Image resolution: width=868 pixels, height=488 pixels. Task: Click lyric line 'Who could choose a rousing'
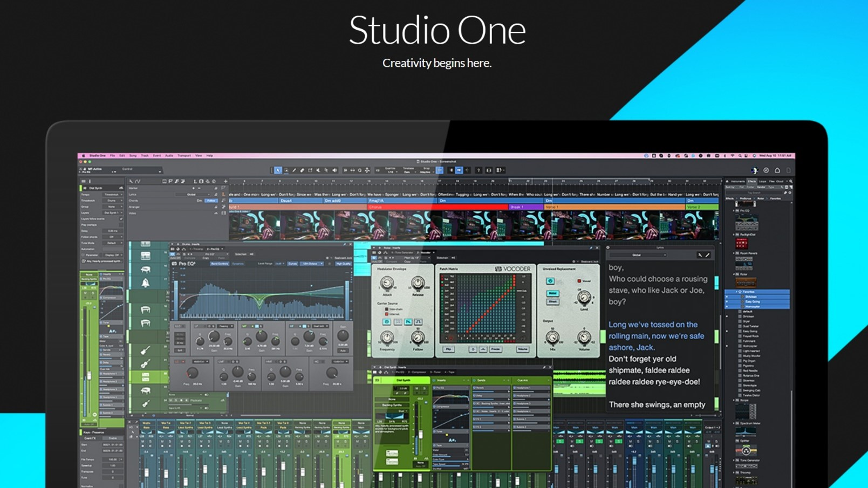coord(658,279)
